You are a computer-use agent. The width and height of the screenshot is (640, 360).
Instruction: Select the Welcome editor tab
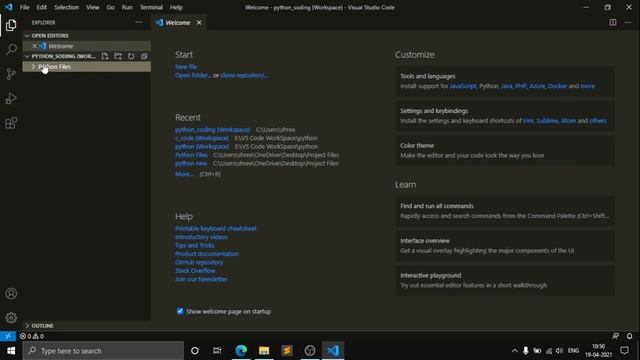(178, 22)
